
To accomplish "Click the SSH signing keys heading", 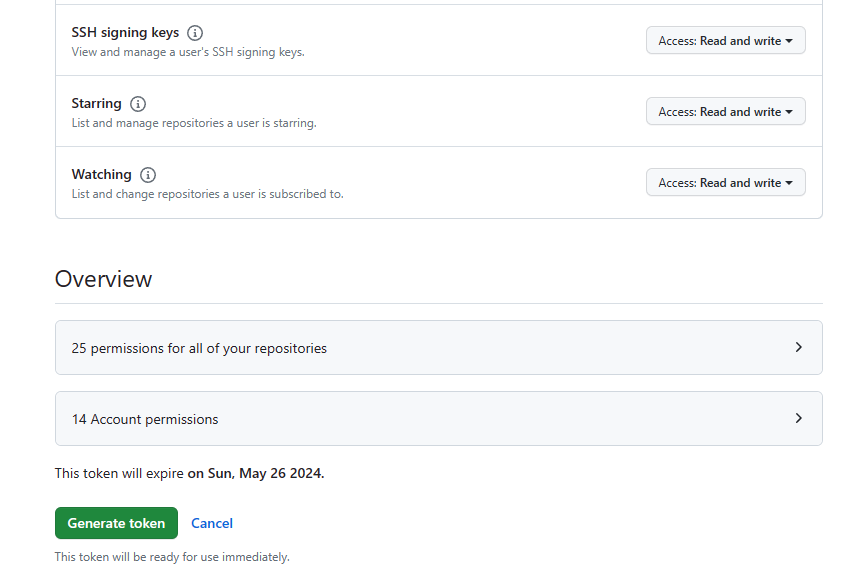I will pos(125,33).
